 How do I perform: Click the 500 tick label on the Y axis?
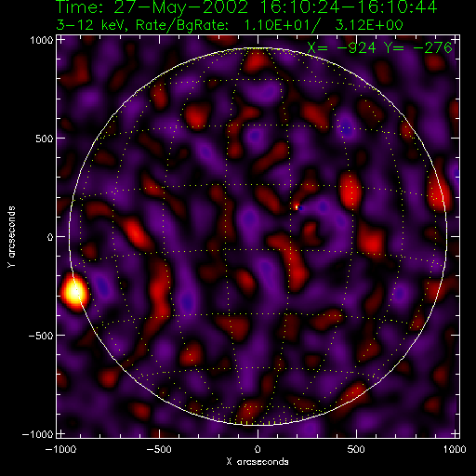tap(44, 139)
